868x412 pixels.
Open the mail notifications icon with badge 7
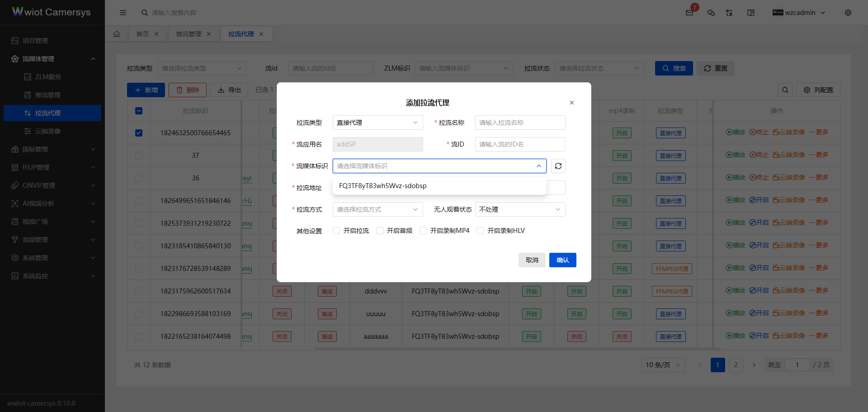click(x=689, y=13)
